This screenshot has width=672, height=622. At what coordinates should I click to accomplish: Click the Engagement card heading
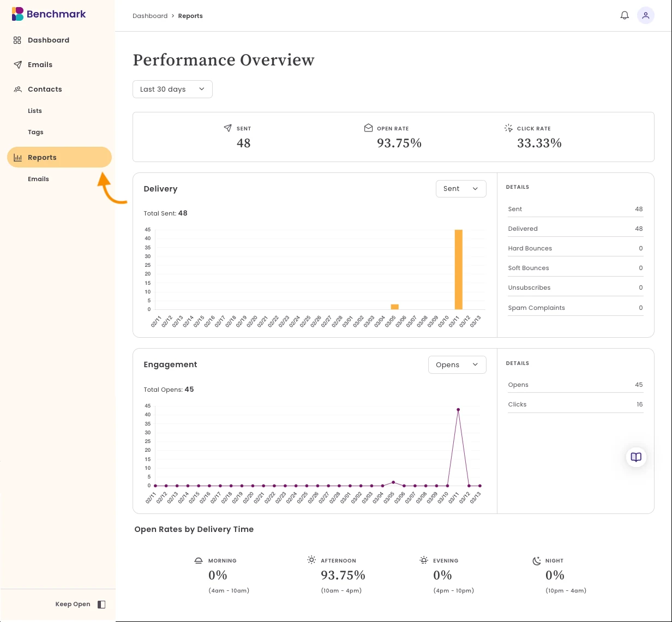click(x=170, y=364)
